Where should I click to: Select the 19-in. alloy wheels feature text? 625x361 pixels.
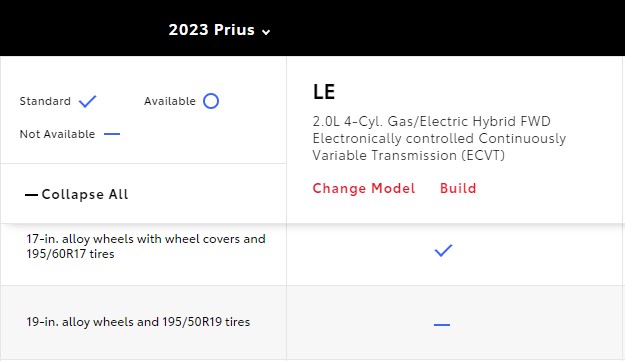138,322
